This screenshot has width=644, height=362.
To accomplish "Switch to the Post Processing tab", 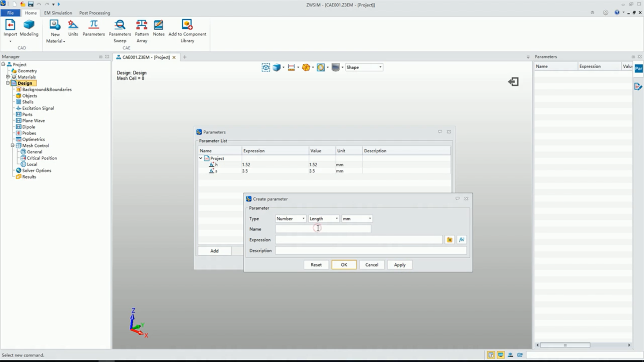I will click(x=94, y=13).
